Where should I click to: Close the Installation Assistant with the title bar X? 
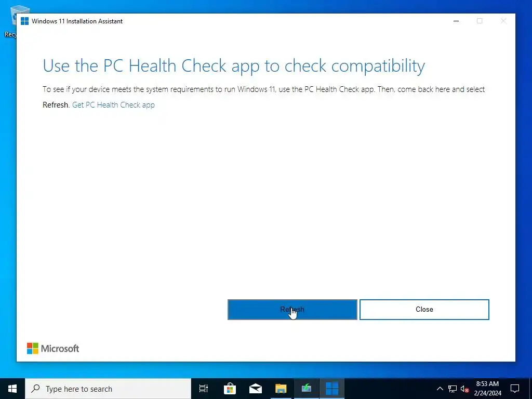(503, 21)
